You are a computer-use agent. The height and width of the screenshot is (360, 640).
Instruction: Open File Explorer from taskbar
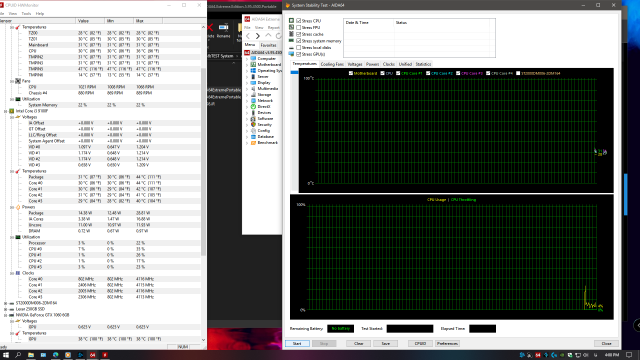click(x=31, y=355)
